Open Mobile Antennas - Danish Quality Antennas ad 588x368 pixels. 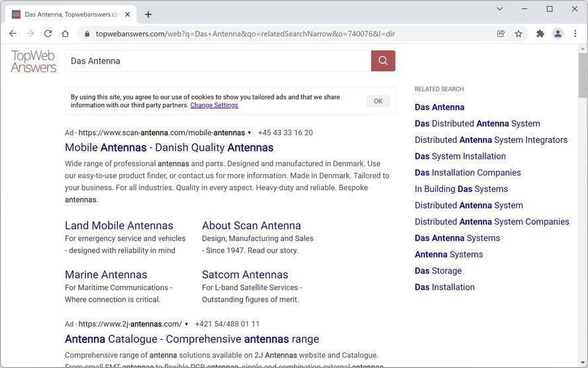coord(169,148)
